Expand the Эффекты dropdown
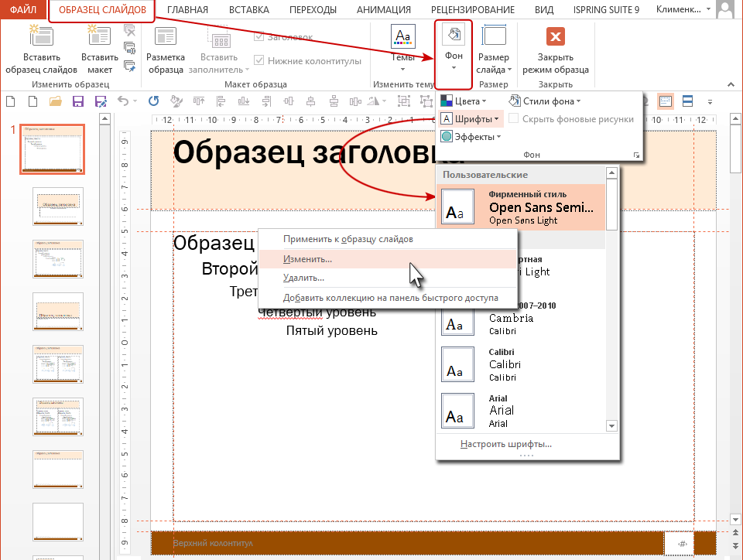Image resolution: width=743 pixels, height=560 pixels. click(471, 137)
